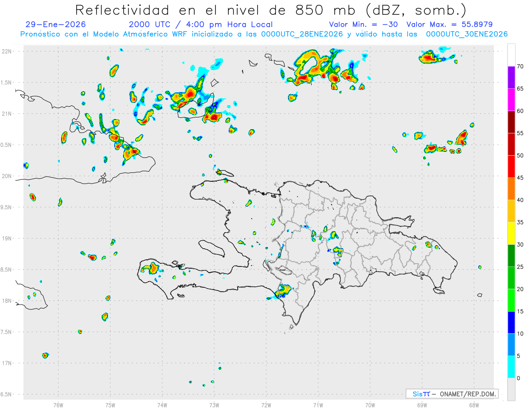Click the colorbar label '70'
This screenshot has height=411, width=532.
(520, 67)
